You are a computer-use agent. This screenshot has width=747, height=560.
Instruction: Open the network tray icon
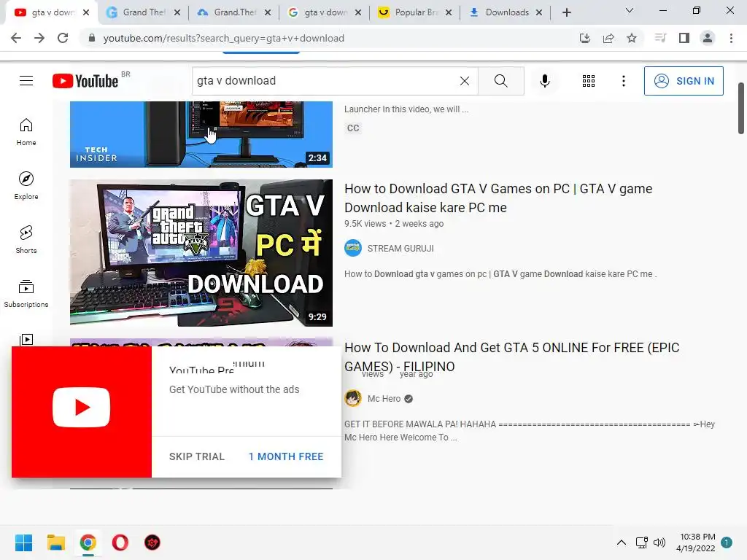click(x=642, y=542)
